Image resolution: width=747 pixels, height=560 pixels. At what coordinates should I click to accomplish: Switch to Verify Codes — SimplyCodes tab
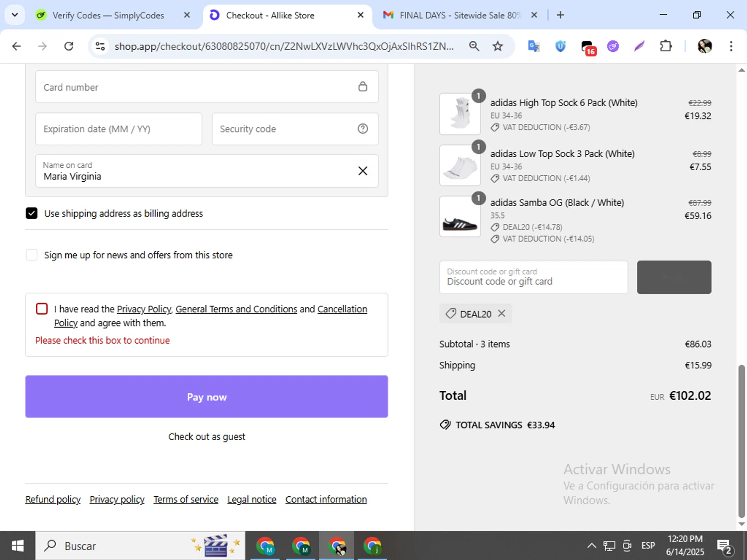pos(108,15)
